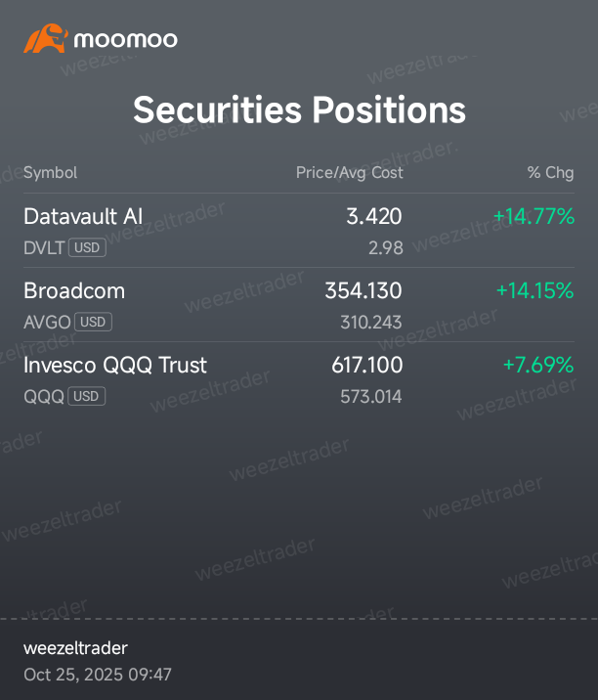Click the Securities Positions title

299,109
